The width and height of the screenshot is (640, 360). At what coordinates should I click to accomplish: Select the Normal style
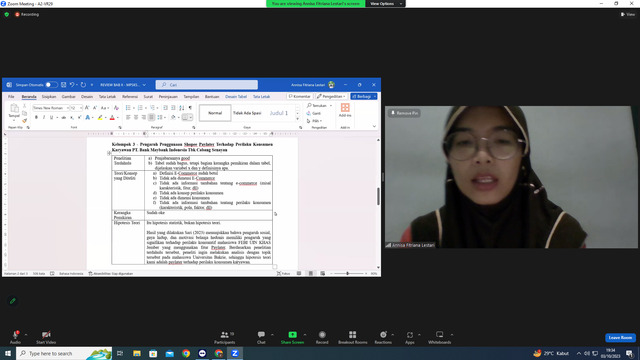(x=215, y=113)
